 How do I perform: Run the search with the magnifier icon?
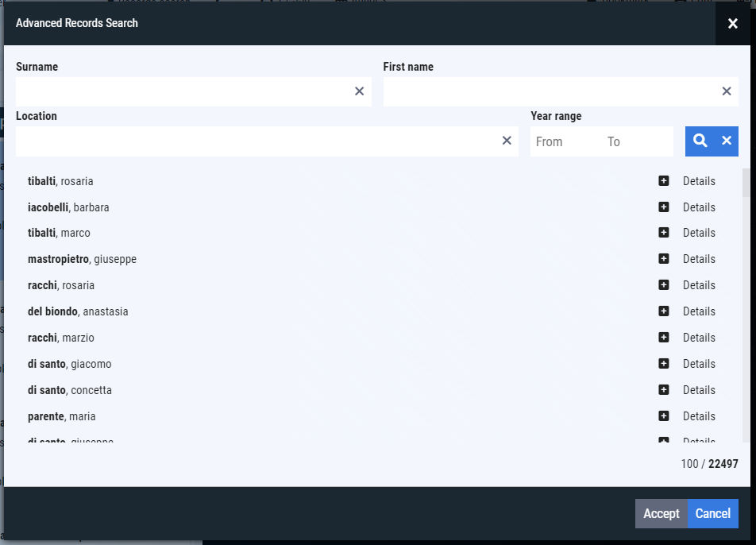[x=699, y=141]
